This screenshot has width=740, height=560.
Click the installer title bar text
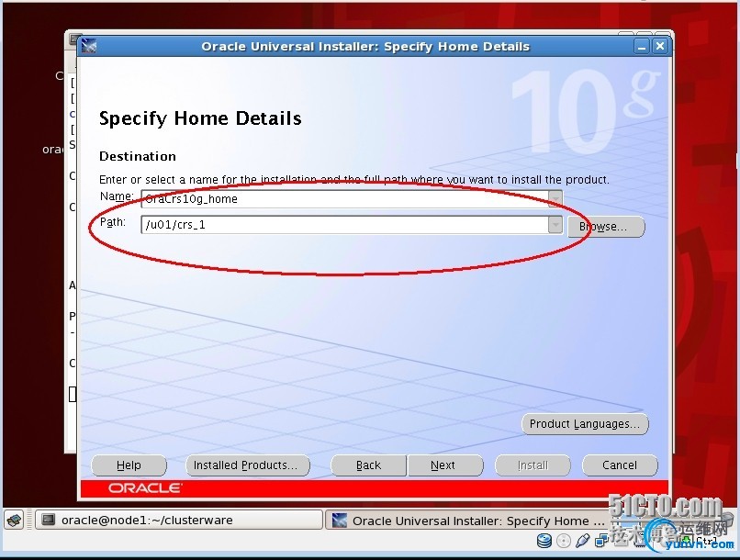click(x=365, y=46)
